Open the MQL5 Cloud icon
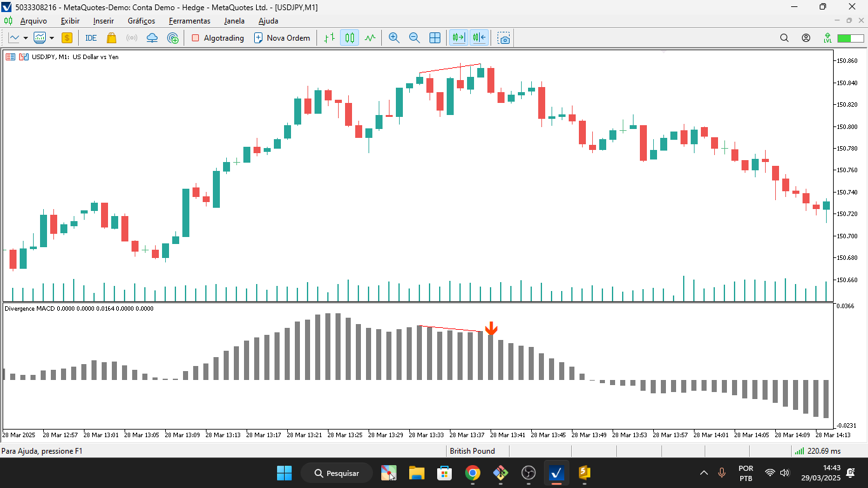Screen dimensions: 868x488 (x=152, y=37)
